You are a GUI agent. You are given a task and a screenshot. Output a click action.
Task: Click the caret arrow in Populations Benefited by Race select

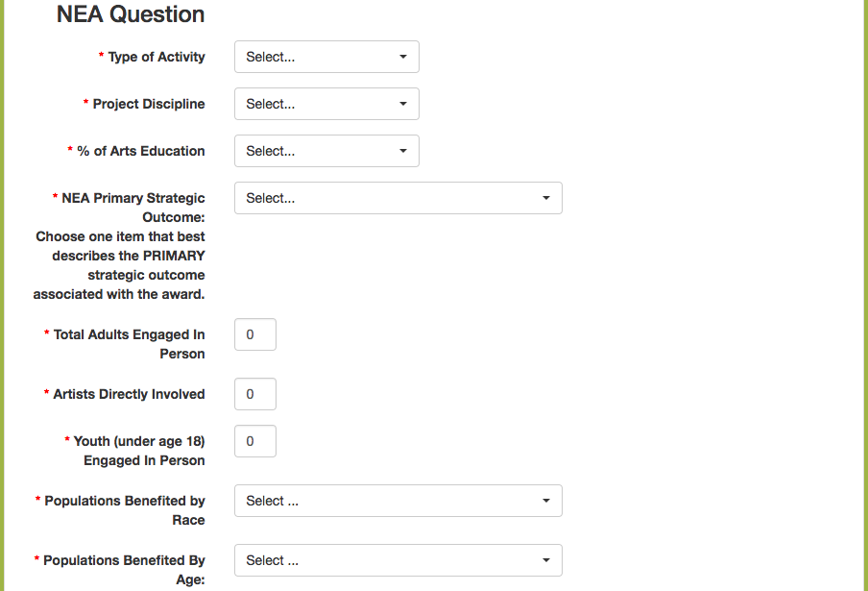[545, 501]
